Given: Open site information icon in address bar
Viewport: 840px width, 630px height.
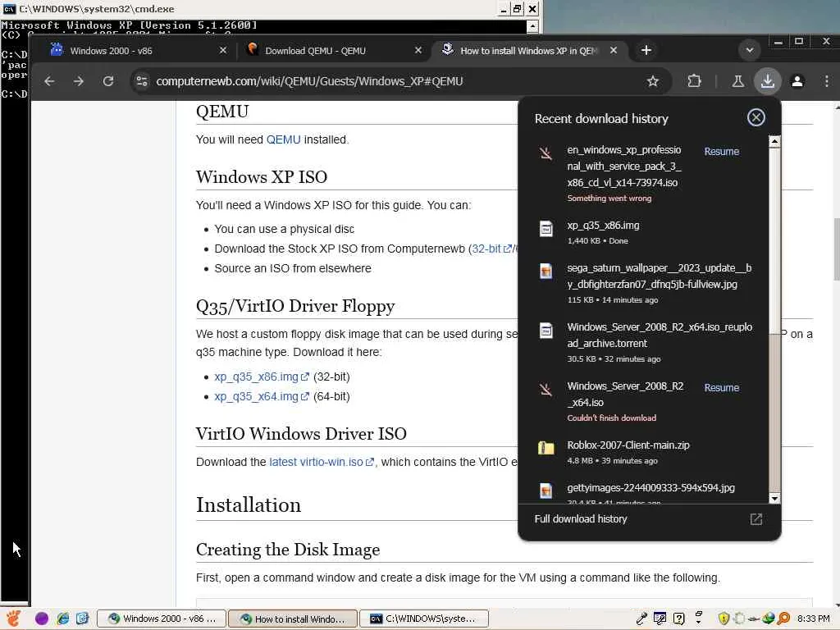Looking at the screenshot, I should click(x=142, y=81).
